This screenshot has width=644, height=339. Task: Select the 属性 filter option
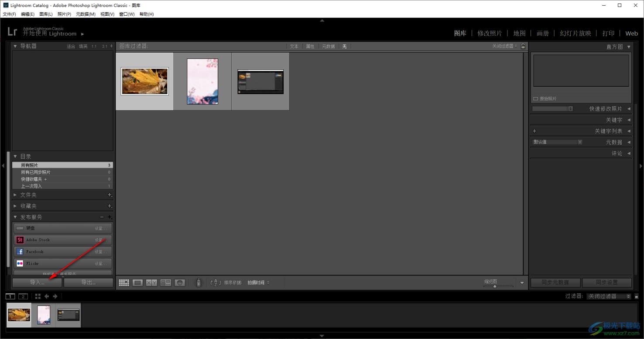[310, 46]
